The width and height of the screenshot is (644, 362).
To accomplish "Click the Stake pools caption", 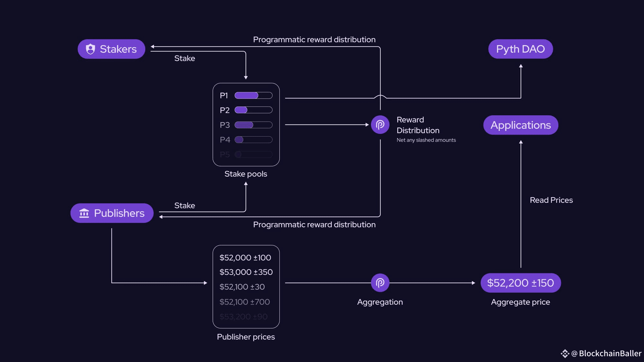I will click(x=246, y=174).
